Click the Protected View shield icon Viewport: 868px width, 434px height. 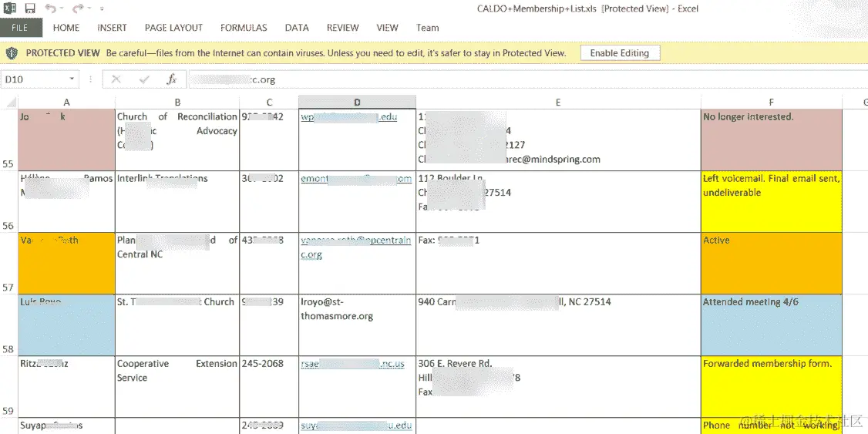[12, 53]
